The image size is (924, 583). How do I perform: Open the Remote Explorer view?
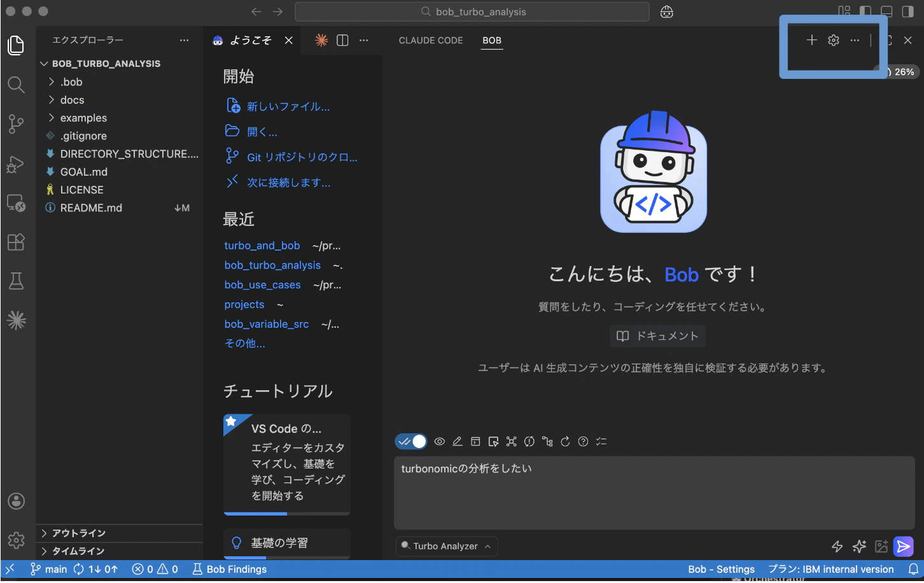tap(16, 203)
